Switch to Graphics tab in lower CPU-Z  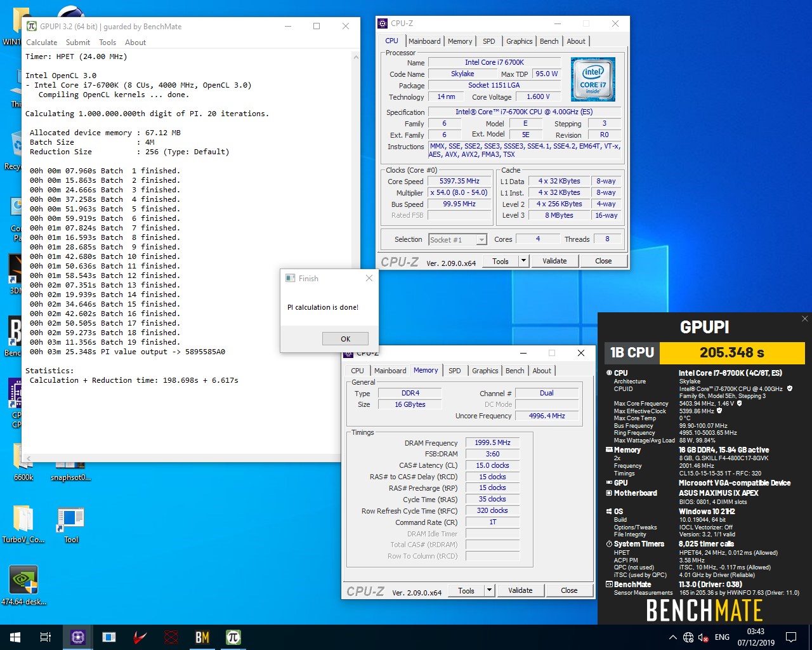point(485,371)
